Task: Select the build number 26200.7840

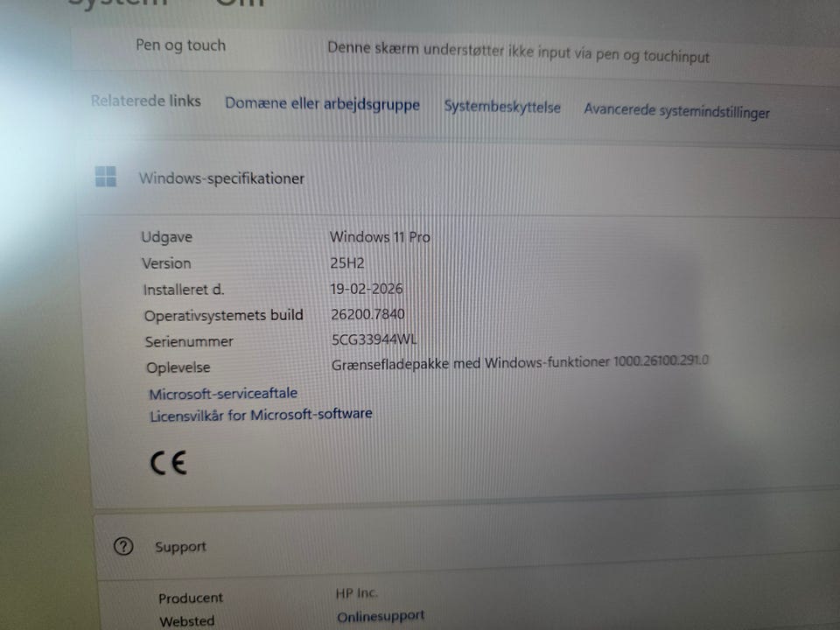Action: [x=367, y=314]
